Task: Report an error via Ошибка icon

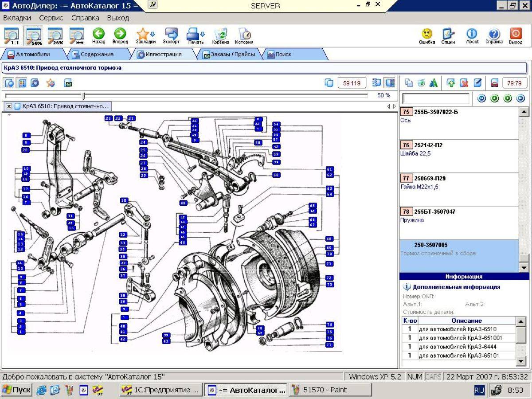Action: point(427,36)
